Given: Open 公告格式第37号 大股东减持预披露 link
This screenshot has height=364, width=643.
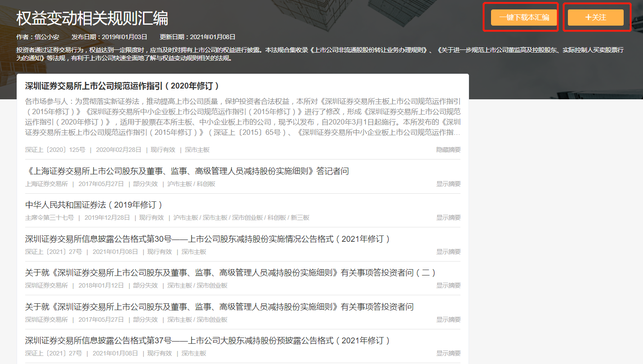Looking at the screenshot, I should click(208, 341).
